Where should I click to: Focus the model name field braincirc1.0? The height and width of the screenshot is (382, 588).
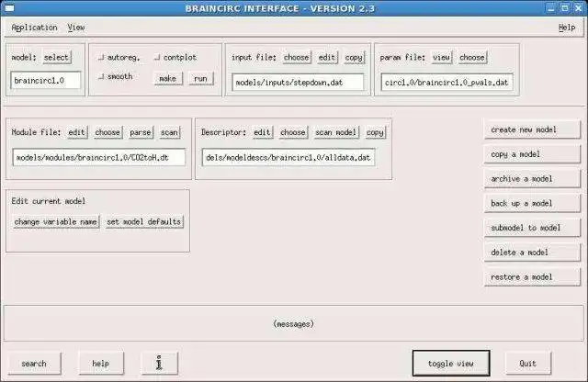pos(46,81)
